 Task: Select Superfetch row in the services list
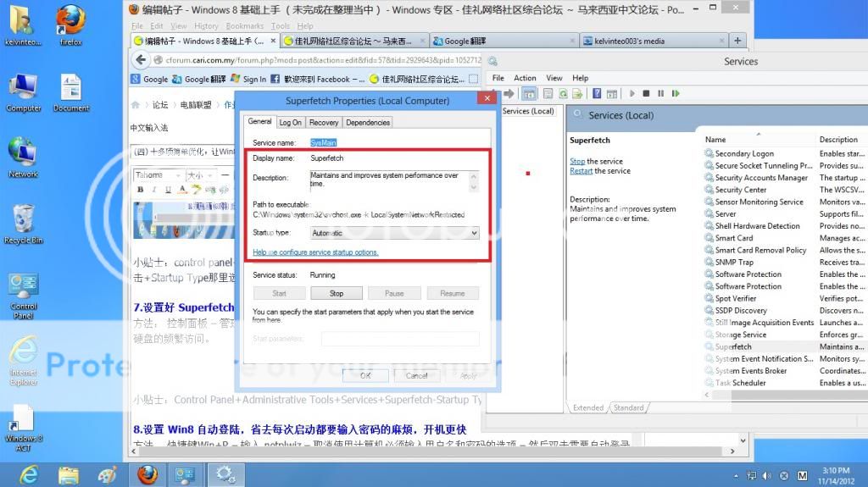point(733,346)
